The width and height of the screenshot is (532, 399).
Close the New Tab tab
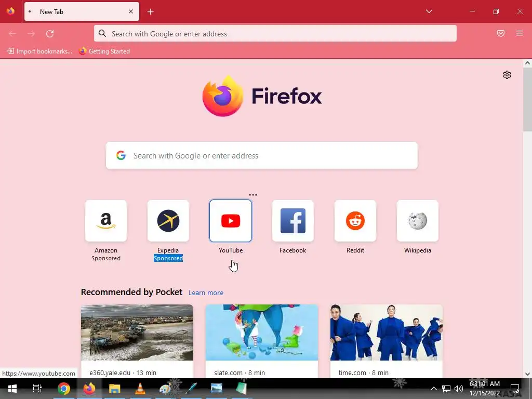(131, 11)
